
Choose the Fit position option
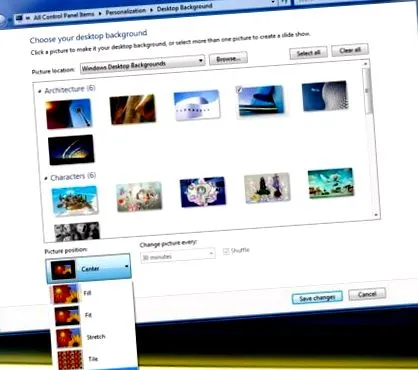coord(88,315)
